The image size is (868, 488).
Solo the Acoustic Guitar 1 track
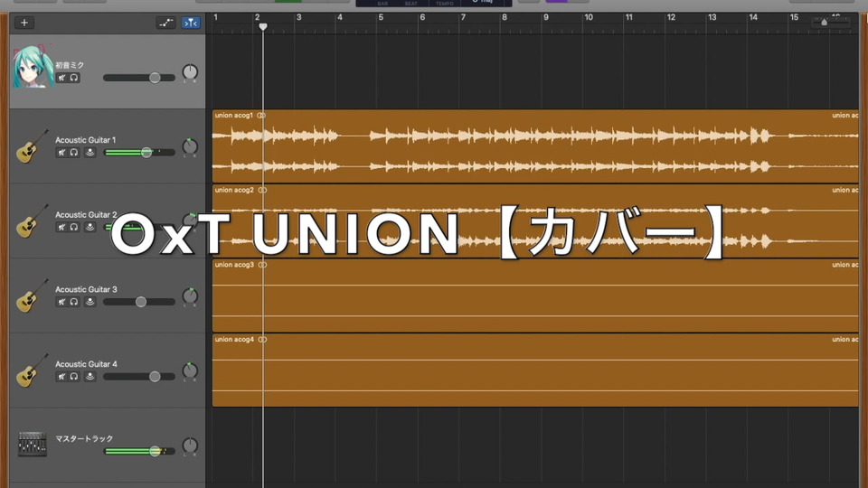point(74,153)
